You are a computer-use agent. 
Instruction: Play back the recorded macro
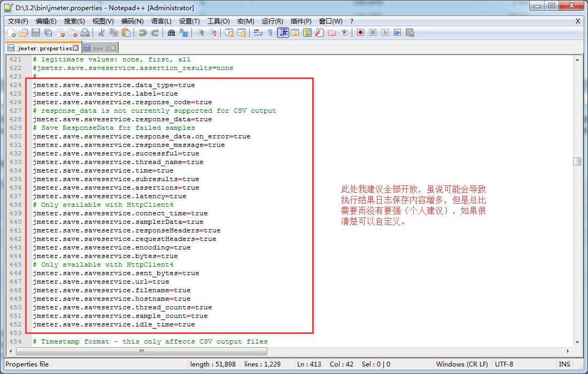[x=385, y=33]
